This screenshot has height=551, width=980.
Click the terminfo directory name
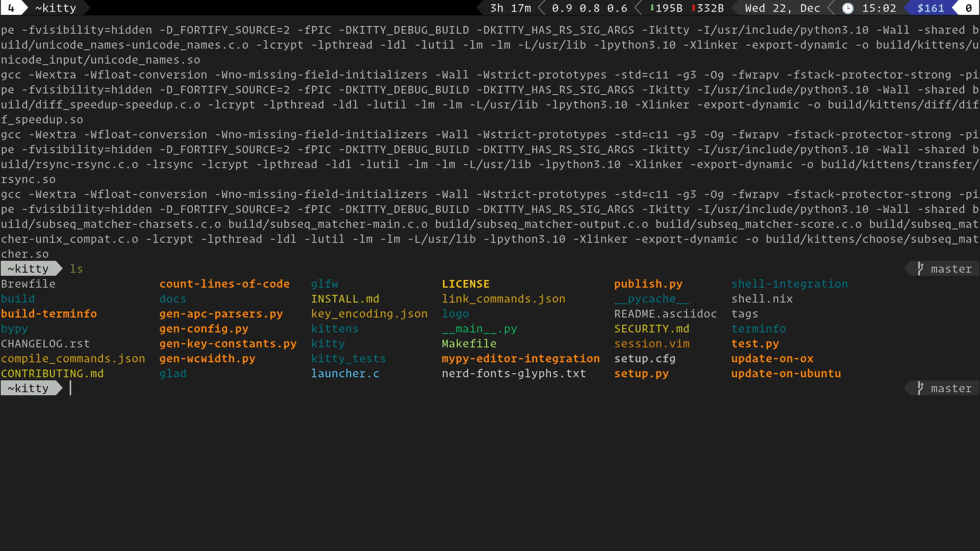(758, 329)
